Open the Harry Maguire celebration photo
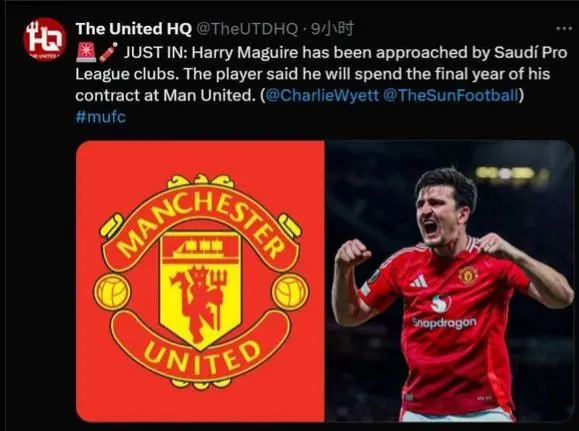 coord(450,281)
